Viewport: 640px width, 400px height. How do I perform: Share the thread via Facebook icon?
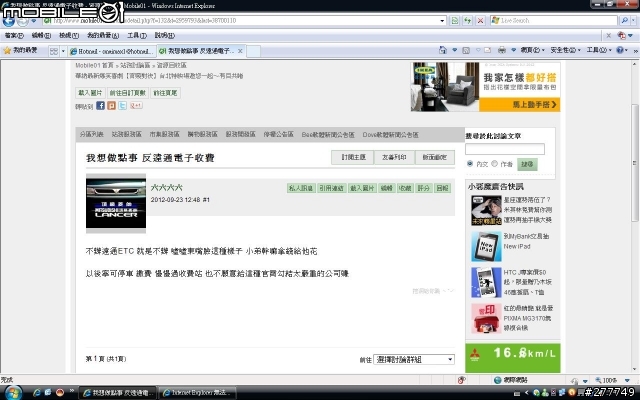click(x=100, y=106)
